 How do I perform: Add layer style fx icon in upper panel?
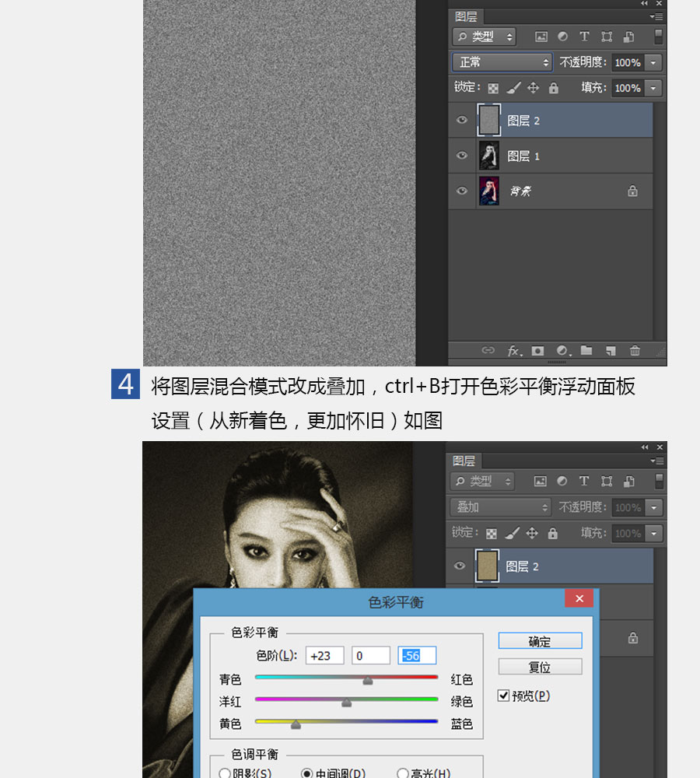pyautogui.click(x=514, y=351)
